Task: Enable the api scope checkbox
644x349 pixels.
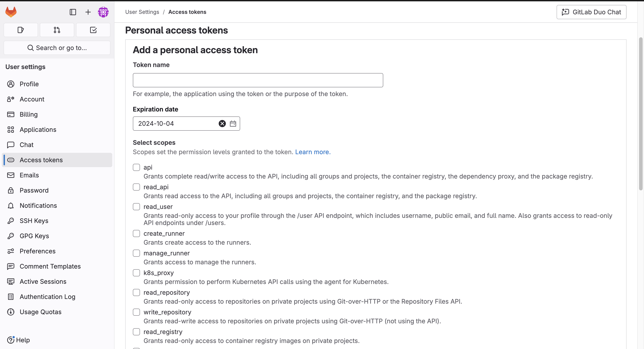Action: pos(136,167)
